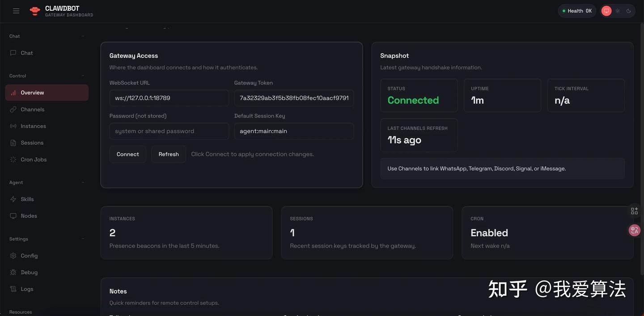Viewport: 644px width, 316px height.
Task: Open Chat from the sidebar
Action: (27, 53)
